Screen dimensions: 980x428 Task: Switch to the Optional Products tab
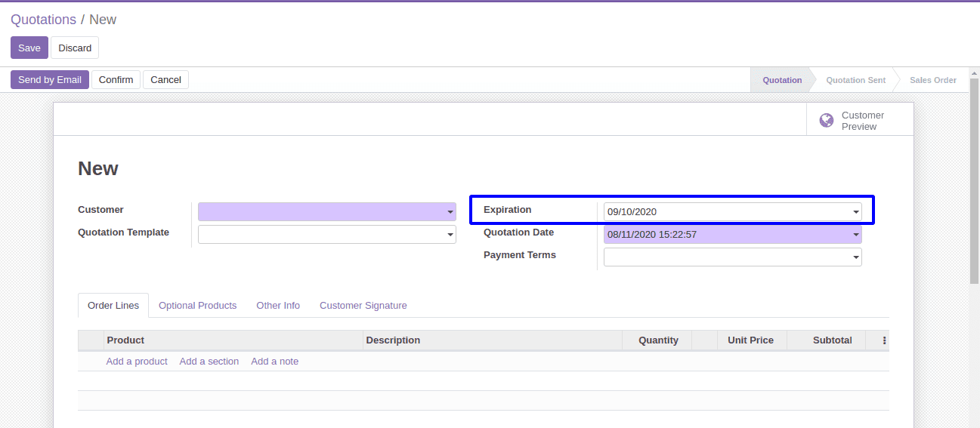pos(197,306)
